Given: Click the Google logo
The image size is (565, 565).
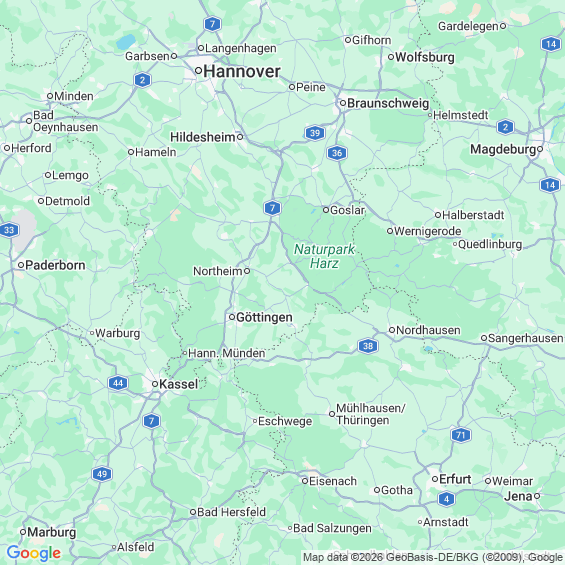Looking at the screenshot, I should [x=34, y=553].
